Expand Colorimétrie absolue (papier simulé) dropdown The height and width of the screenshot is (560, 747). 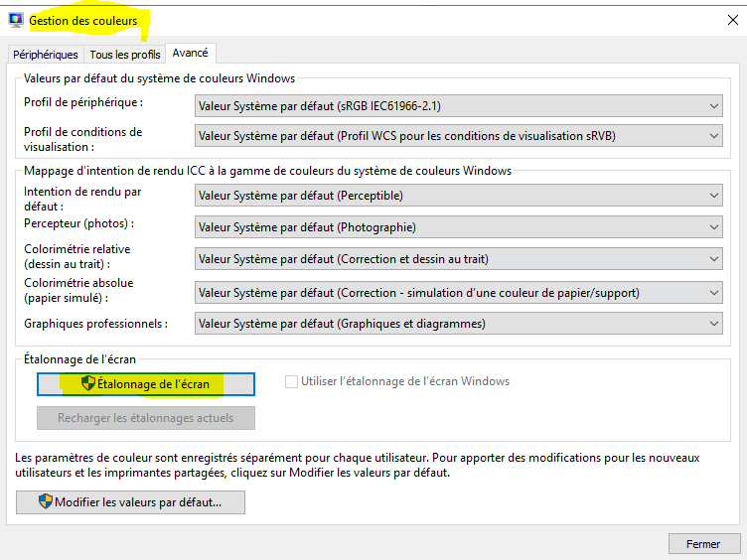pyautogui.click(x=458, y=293)
